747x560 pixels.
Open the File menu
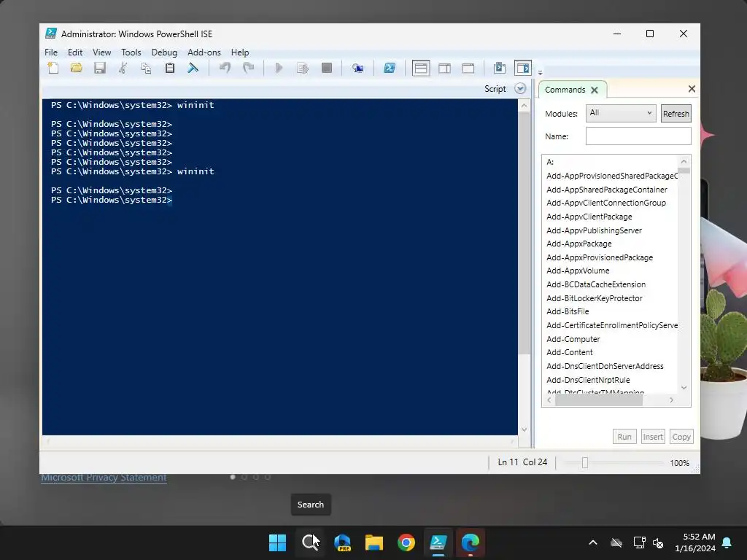(x=51, y=52)
